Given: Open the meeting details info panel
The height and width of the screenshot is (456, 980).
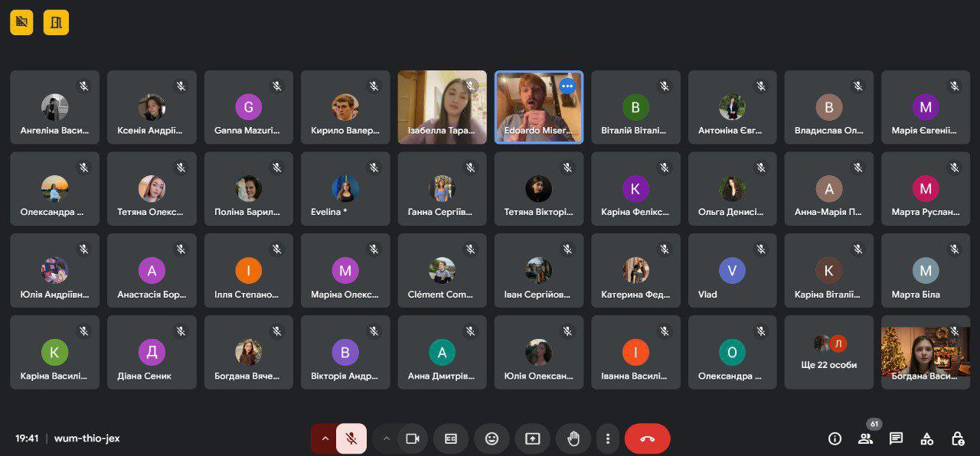Looking at the screenshot, I should (835, 438).
